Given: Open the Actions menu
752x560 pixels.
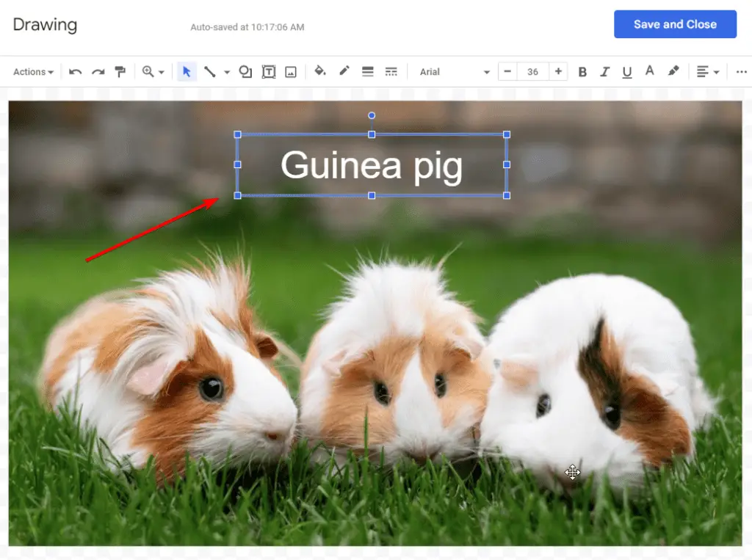Looking at the screenshot, I should click(x=32, y=71).
